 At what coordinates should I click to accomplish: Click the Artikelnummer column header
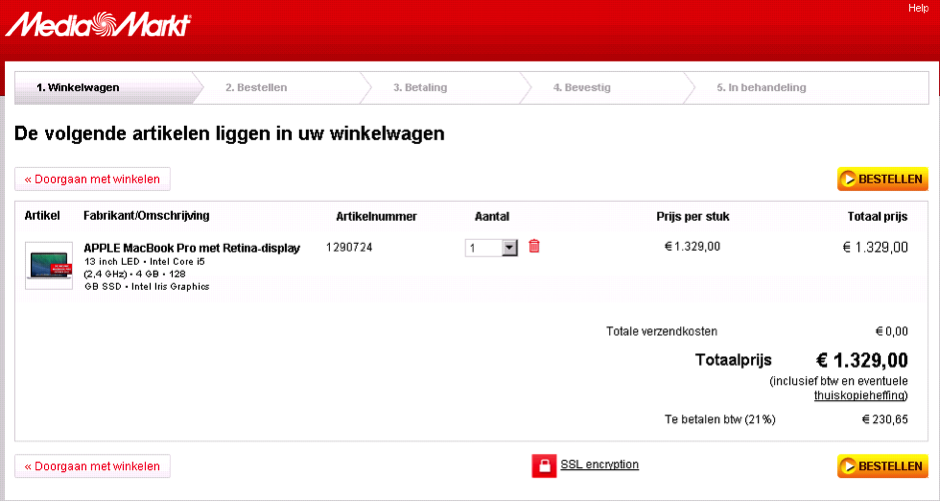click(x=376, y=217)
